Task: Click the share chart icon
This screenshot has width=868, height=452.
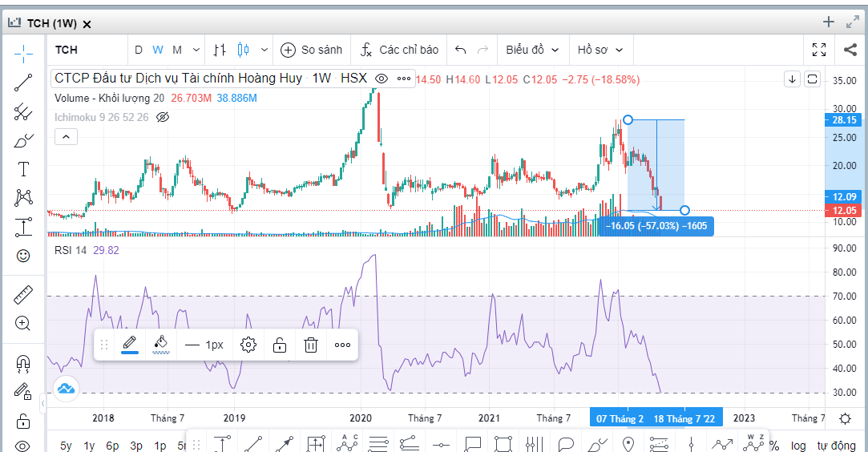Action: coord(850,50)
